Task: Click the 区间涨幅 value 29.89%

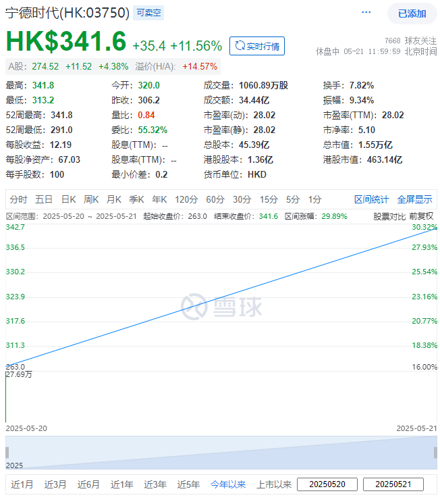Action: (334, 216)
